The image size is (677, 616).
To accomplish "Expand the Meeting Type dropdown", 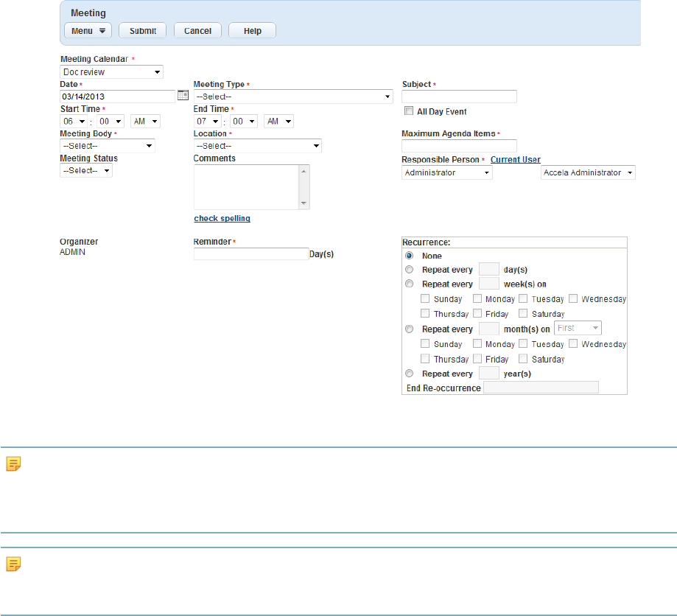I will tap(293, 97).
